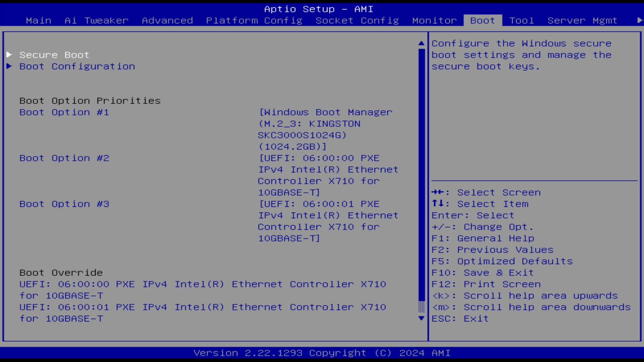Click the ESC: Exit hint
644x362 pixels.
[460, 318]
